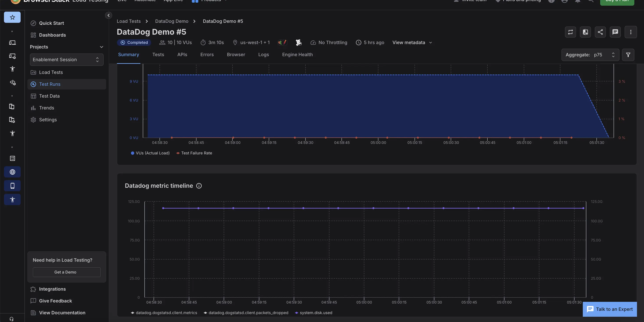Click the Datadog dog logo icon
Image resolution: width=644 pixels, height=322 pixels.
click(299, 43)
